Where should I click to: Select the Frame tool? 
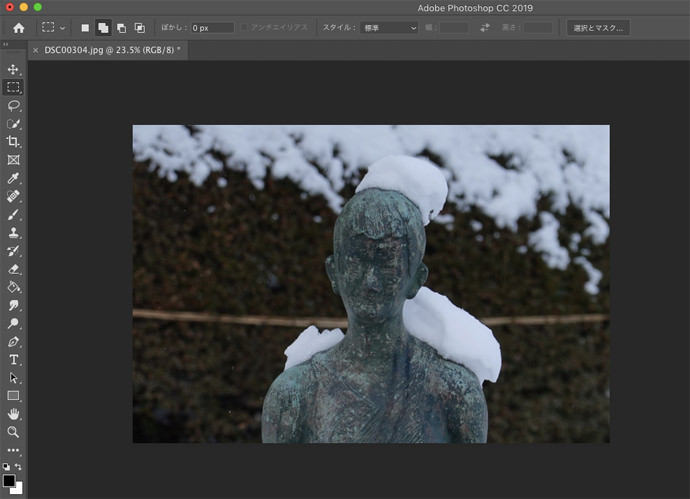13,160
